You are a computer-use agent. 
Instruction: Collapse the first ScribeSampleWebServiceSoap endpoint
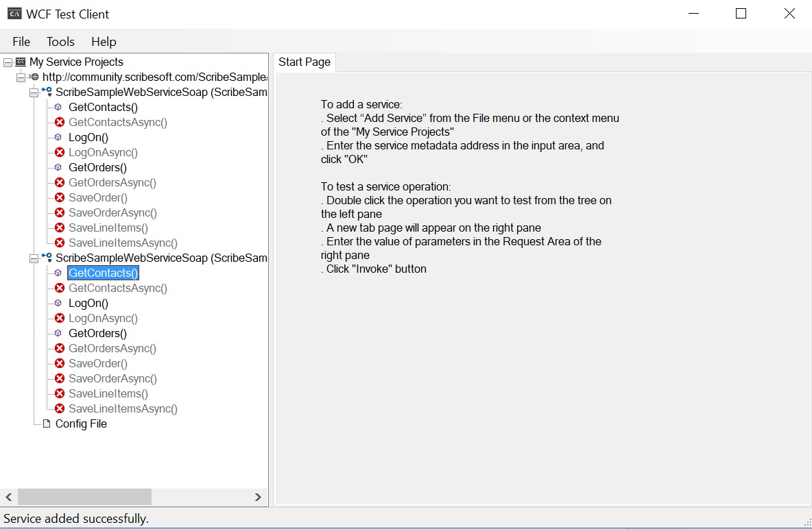click(33, 92)
